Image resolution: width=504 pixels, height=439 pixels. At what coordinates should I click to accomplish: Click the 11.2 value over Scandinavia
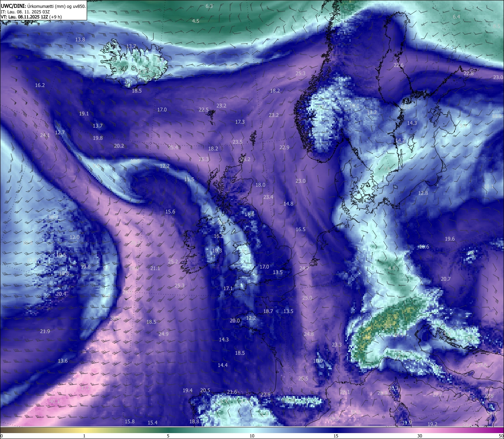coord(372,112)
